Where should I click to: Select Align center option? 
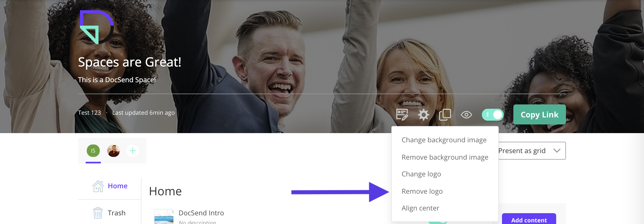(420, 208)
